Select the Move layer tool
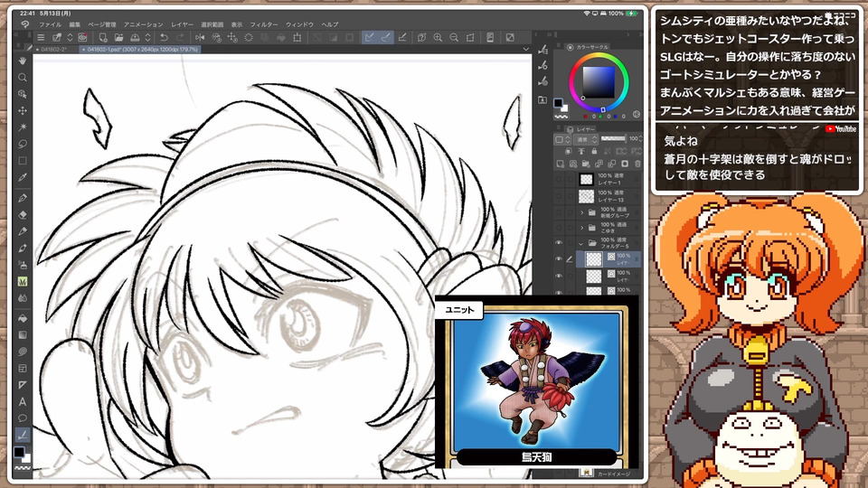The width and height of the screenshot is (868, 488). coord(22,110)
